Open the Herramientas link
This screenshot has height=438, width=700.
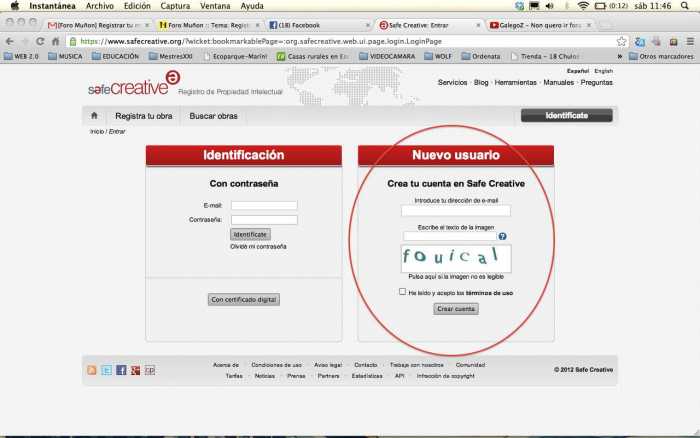pos(515,83)
